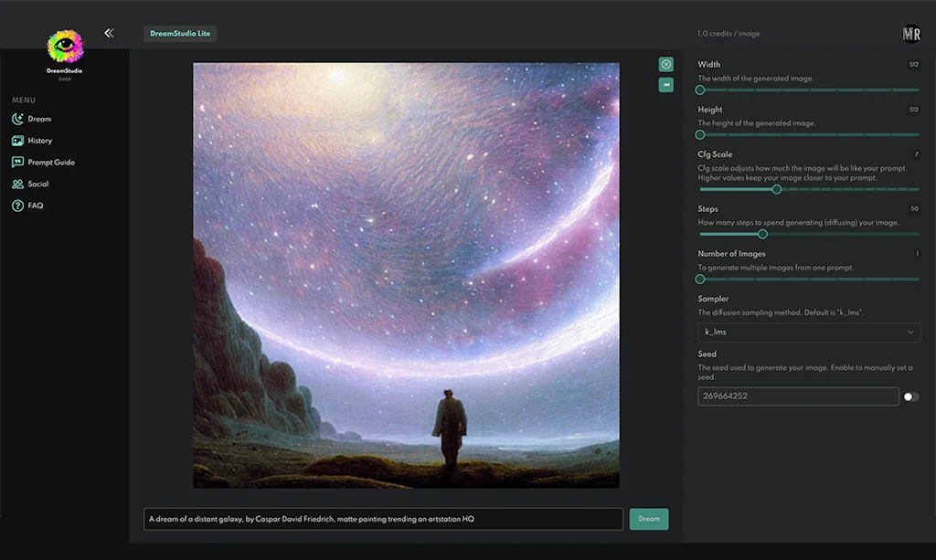This screenshot has width=936, height=560.
Task: Enable the manual seed toggle
Action: coord(911,396)
